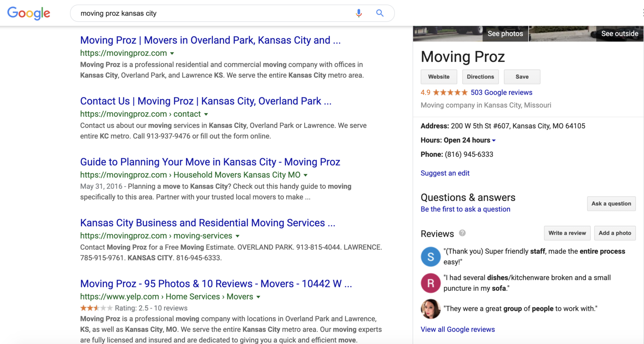Click the phone number (816) 945-6333
The height and width of the screenshot is (344, 644).
[469, 154]
